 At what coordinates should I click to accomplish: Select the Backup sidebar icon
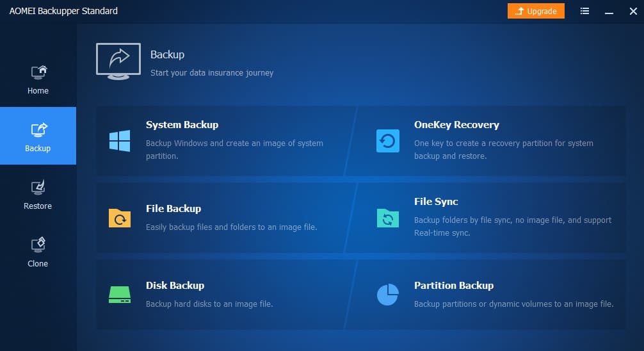click(39, 130)
